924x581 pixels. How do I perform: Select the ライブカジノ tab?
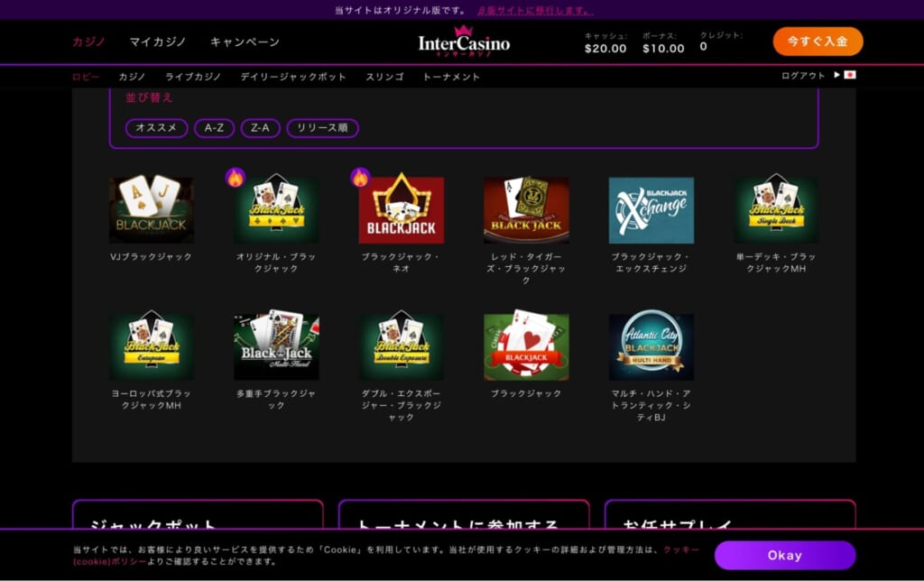(x=193, y=77)
